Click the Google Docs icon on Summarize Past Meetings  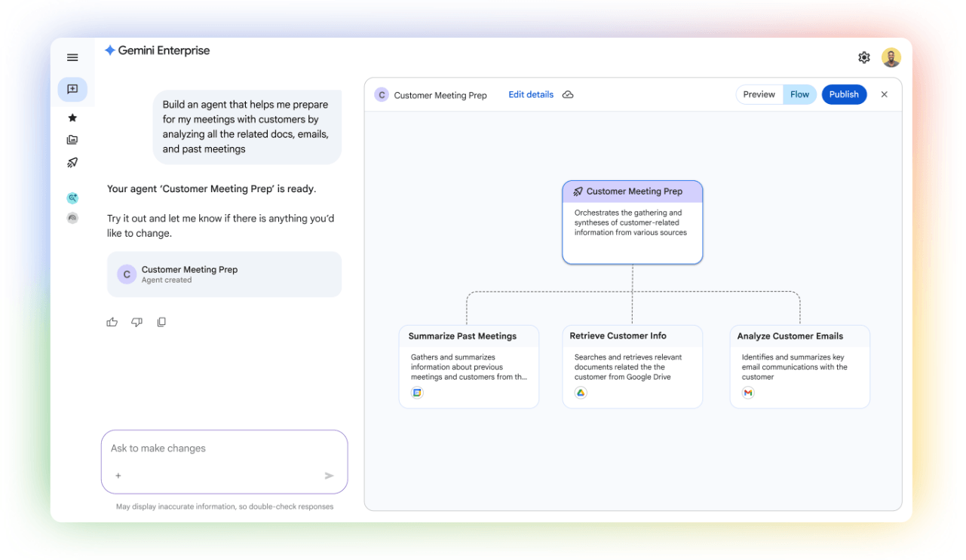coord(417,393)
